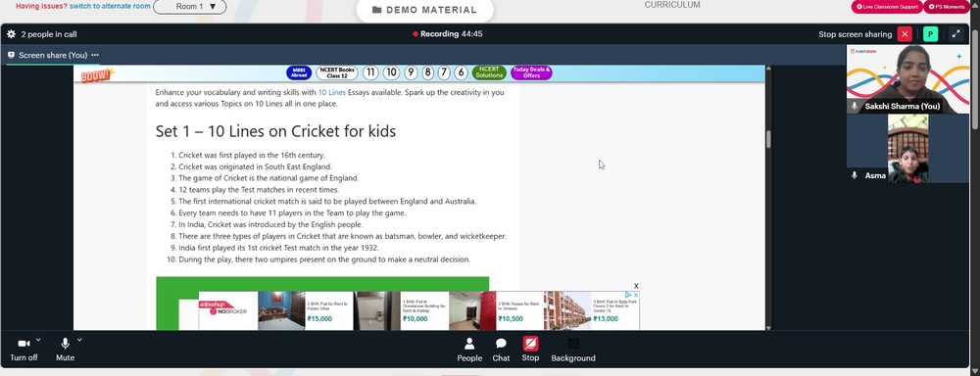The image size is (980, 376).
Task: Click the shared page's vertical scrollbar thumb
Action: tap(768, 139)
